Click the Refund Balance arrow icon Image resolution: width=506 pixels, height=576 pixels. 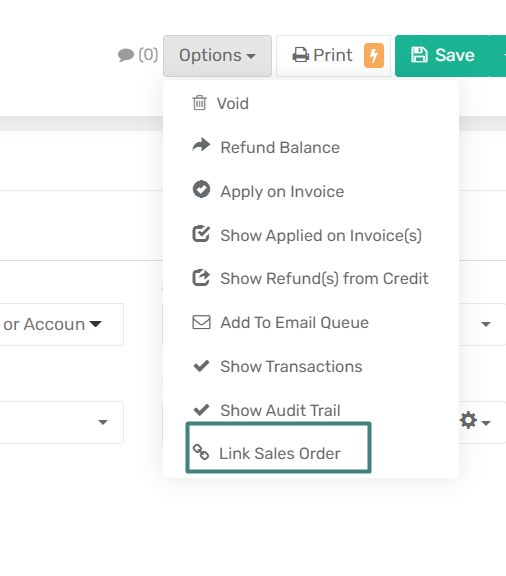point(201,145)
